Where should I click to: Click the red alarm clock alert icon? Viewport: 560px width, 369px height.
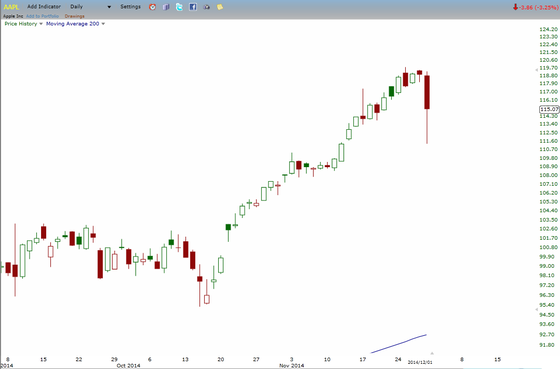pos(152,7)
